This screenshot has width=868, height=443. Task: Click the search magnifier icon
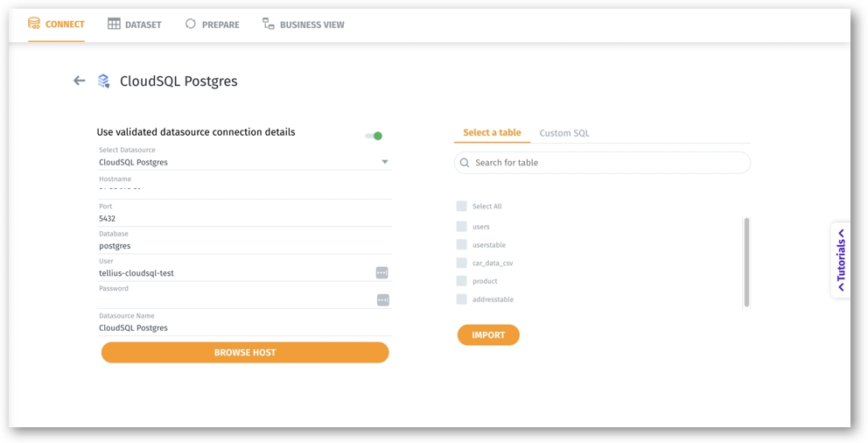(465, 163)
